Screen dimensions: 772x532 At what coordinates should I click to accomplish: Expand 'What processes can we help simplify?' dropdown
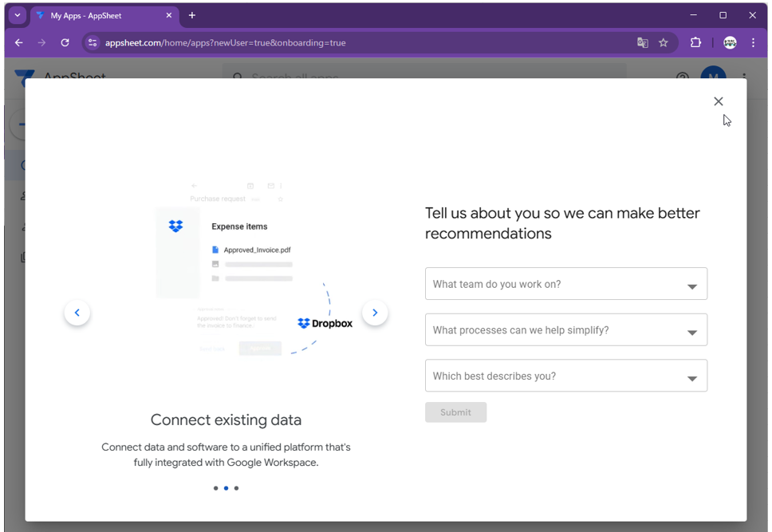pyautogui.click(x=565, y=330)
